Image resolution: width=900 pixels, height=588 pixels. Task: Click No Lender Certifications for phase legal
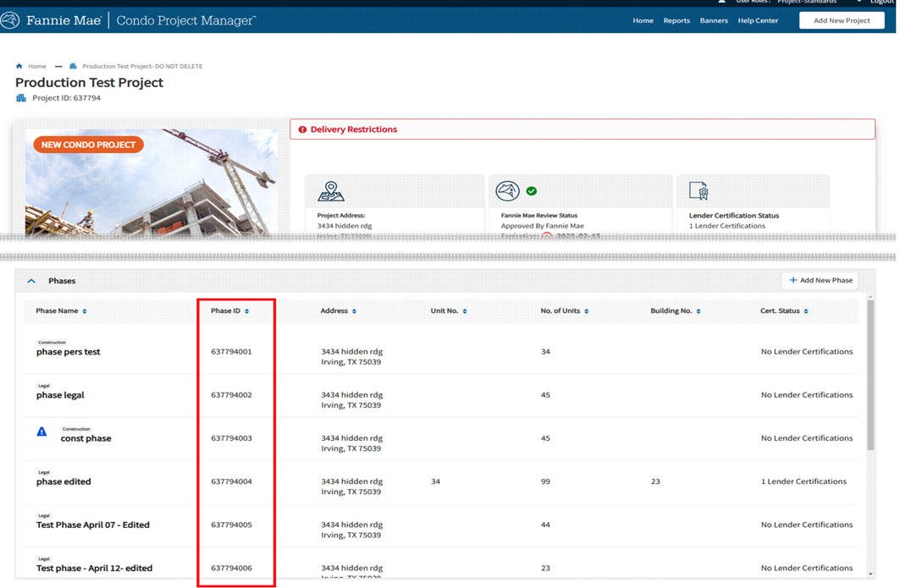pos(806,395)
